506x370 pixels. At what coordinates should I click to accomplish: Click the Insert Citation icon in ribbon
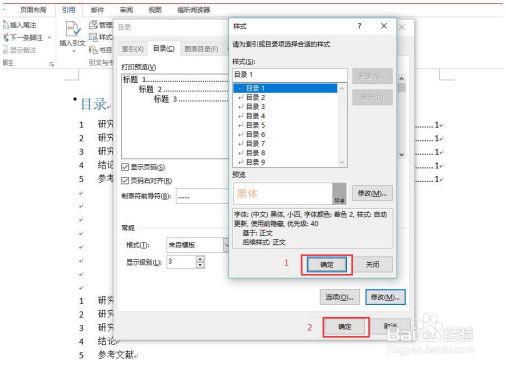(73, 29)
